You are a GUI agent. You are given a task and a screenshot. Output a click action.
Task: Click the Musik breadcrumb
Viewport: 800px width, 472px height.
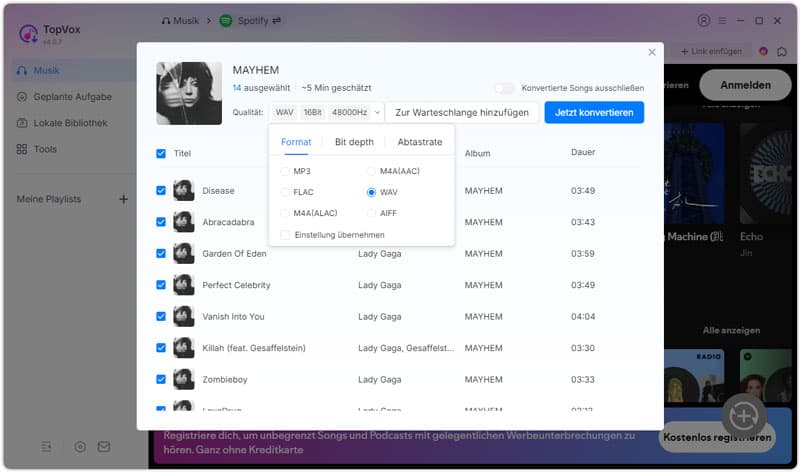tap(181, 21)
